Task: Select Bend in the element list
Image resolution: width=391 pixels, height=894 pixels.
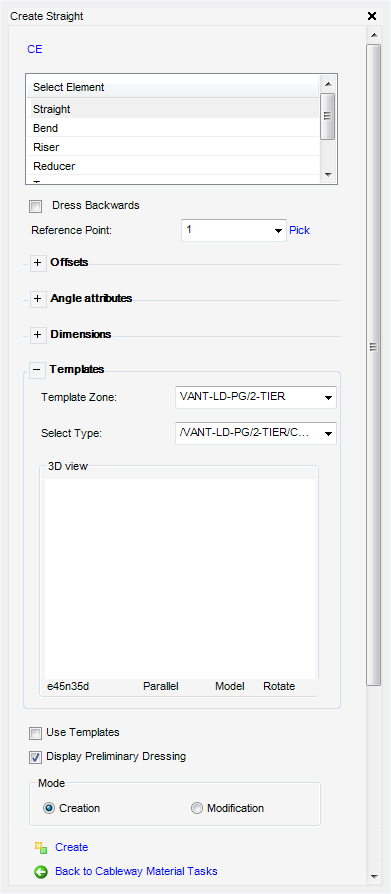Action: (x=172, y=128)
